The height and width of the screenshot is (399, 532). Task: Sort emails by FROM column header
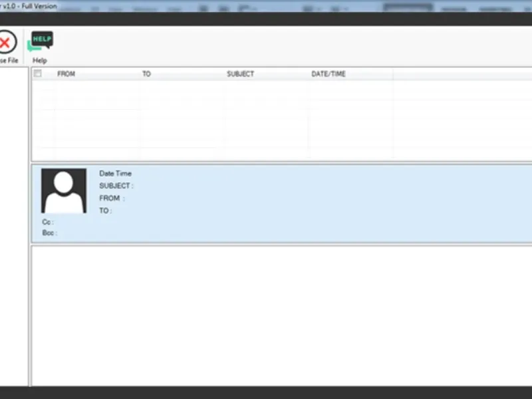pyautogui.click(x=66, y=74)
